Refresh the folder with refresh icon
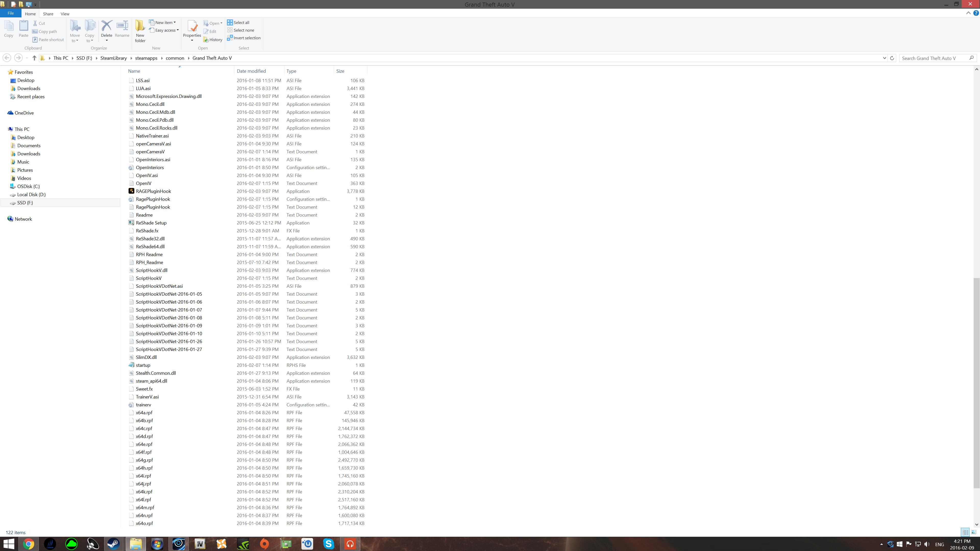980x551 pixels. pyautogui.click(x=892, y=58)
